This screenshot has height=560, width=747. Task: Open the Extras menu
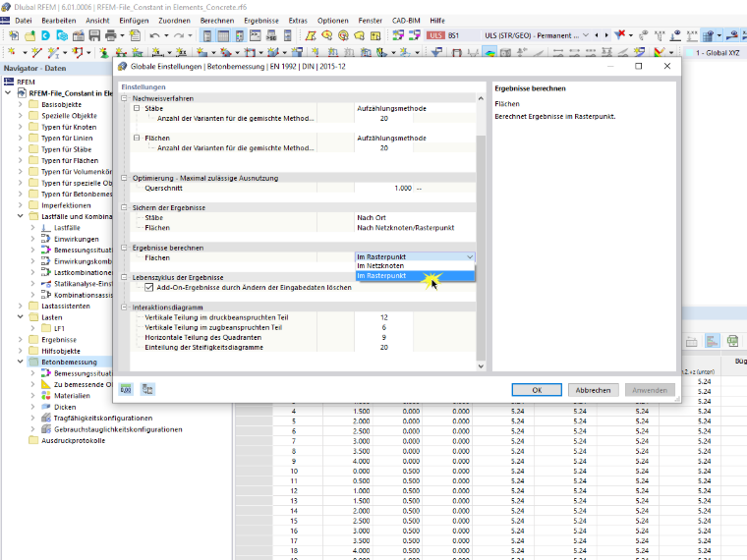click(x=298, y=21)
